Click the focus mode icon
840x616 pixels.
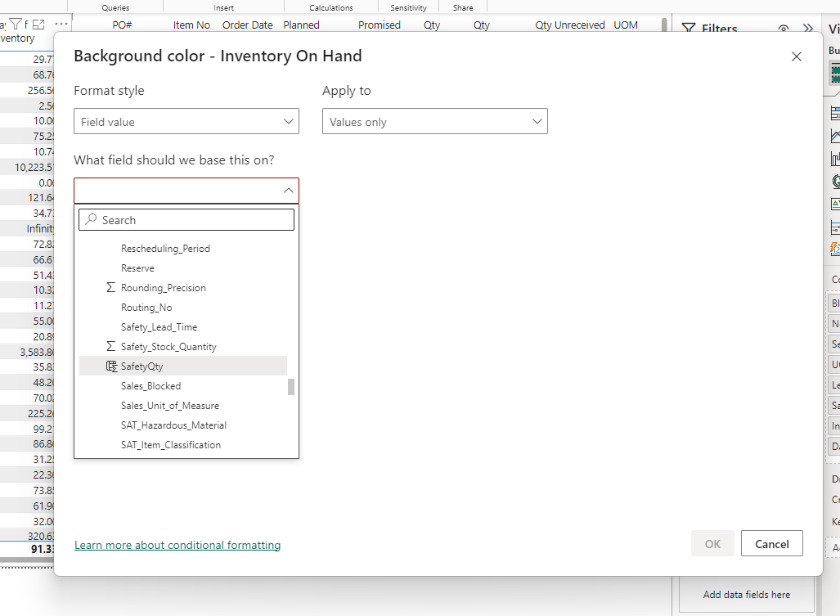click(x=38, y=24)
